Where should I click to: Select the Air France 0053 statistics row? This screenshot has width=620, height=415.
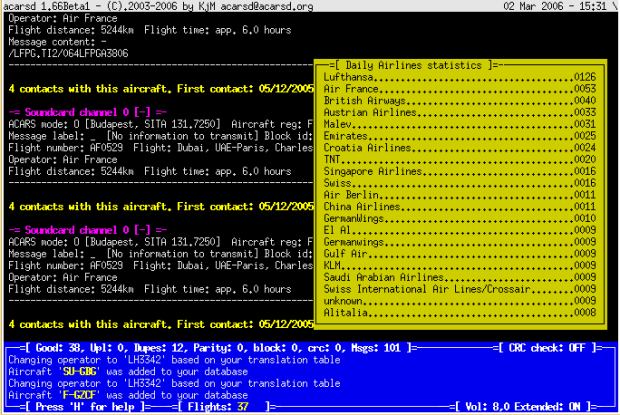pos(460,89)
